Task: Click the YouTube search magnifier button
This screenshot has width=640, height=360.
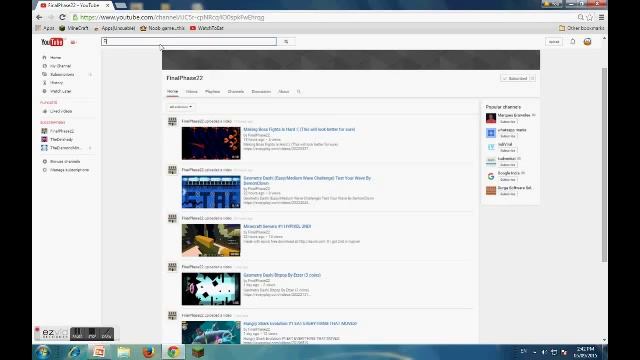Action: [286, 42]
